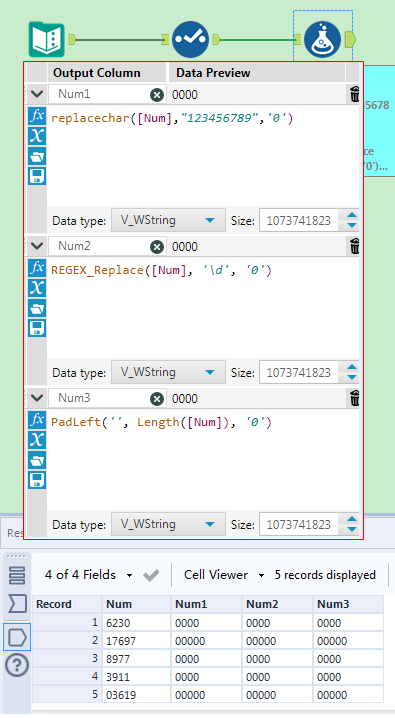The height and width of the screenshot is (718, 395).
Task: Collapse the Num1 expression section
Action: tap(37, 94)
